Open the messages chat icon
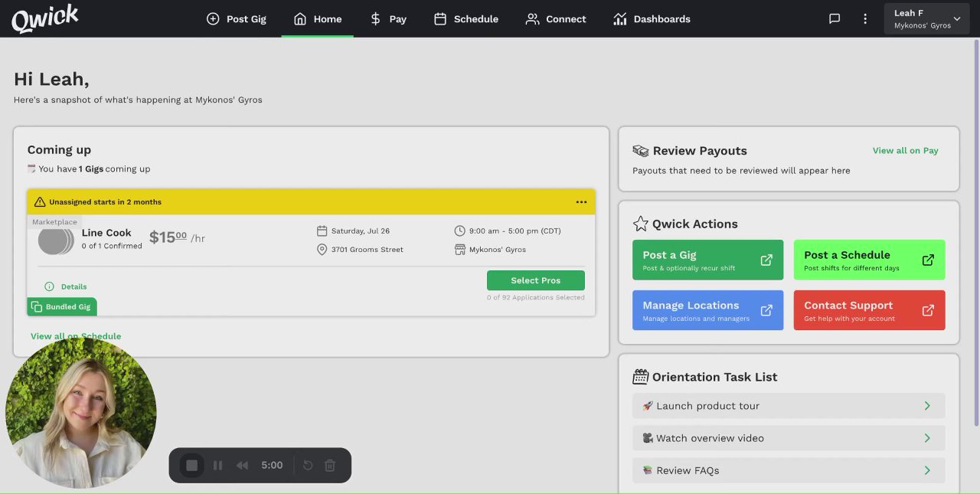 pyautogui.click(x=835, y=19)
